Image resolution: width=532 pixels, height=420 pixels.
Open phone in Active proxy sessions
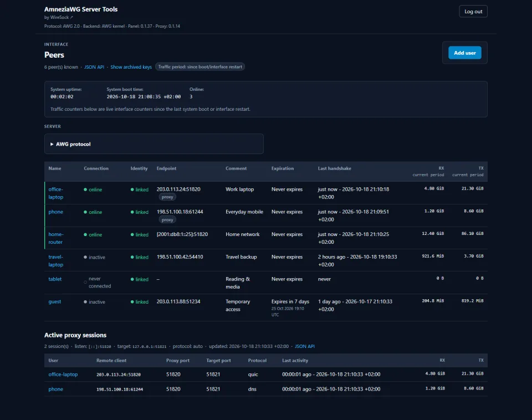[x=55, y=389]
